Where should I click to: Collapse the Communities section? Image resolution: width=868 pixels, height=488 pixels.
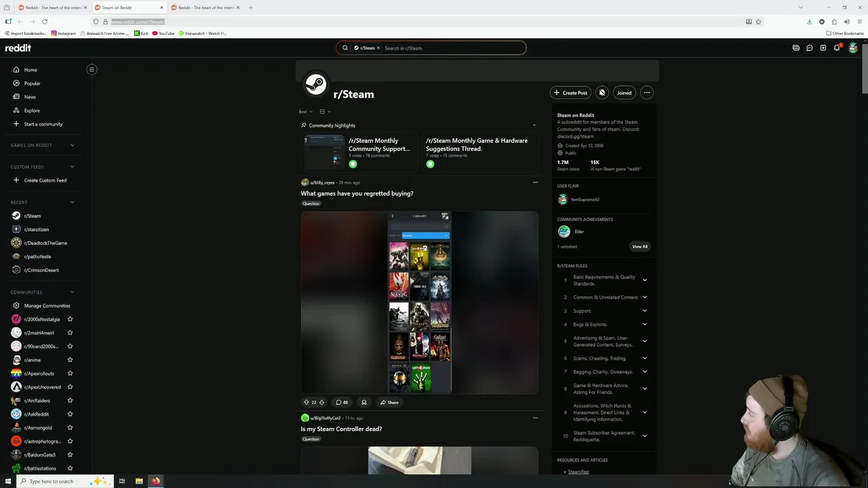(72, 292)
